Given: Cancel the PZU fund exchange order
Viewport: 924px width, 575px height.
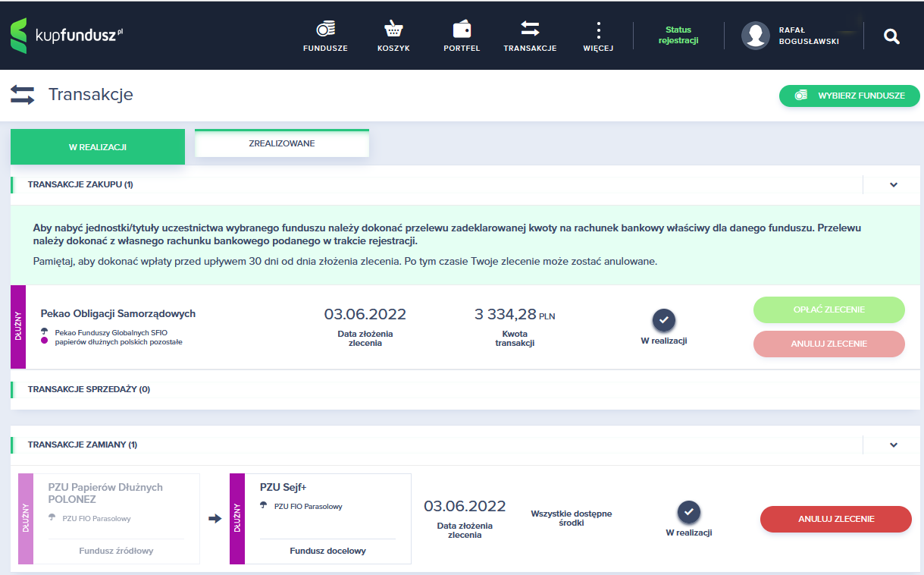Looking at the screenshot, I should (836, 519).
